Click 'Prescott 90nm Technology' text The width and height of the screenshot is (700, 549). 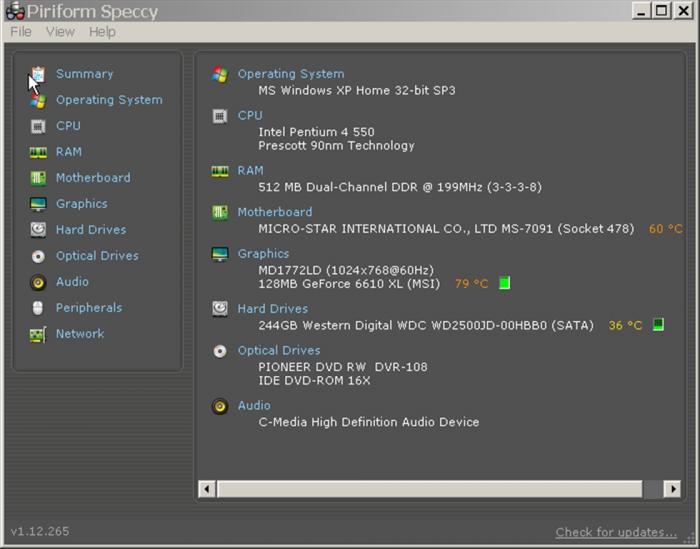pyautogui.click(x=337, y=146)
